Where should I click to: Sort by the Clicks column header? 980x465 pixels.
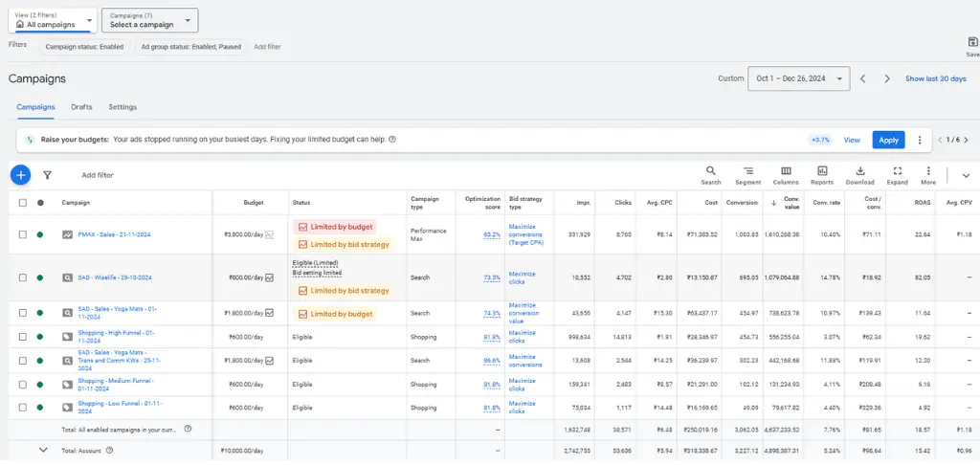(x=623, y=203)
